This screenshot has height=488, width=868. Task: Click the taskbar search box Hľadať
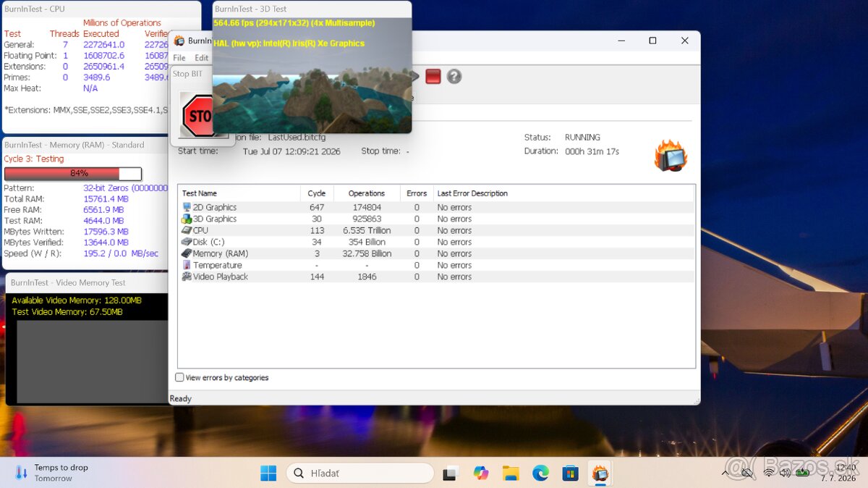pos(360,474)
